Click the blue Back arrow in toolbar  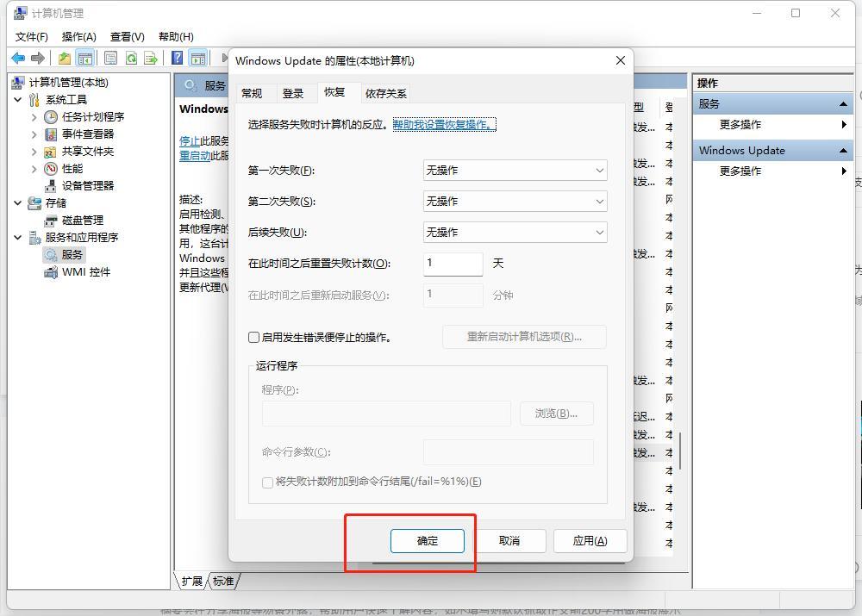(18, 58)
